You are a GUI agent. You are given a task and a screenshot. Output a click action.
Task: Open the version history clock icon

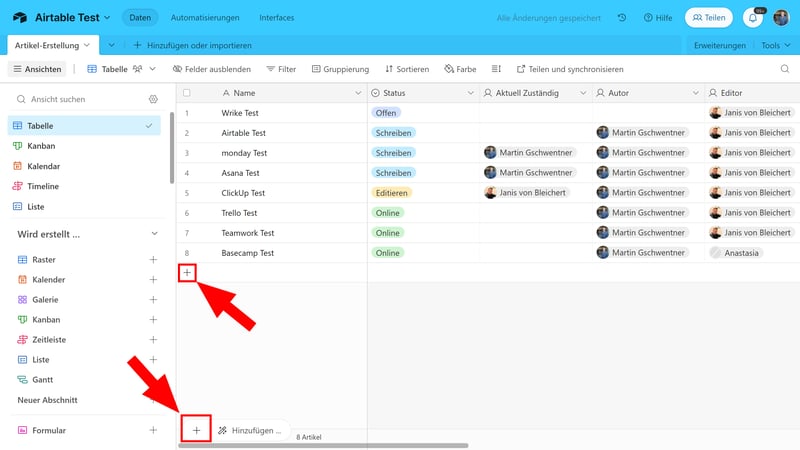[x=622, y=18]
